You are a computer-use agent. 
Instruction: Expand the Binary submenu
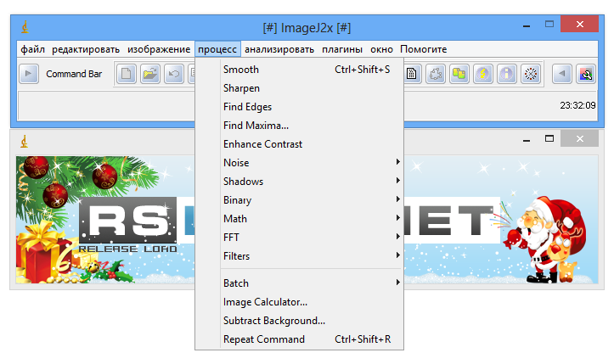point(299,200)
